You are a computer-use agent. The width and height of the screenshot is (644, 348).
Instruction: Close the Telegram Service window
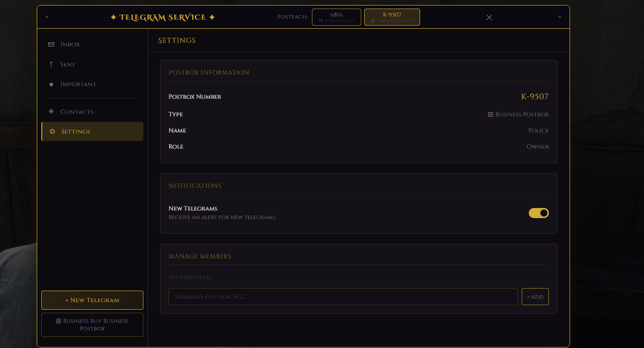coord(489,17)
